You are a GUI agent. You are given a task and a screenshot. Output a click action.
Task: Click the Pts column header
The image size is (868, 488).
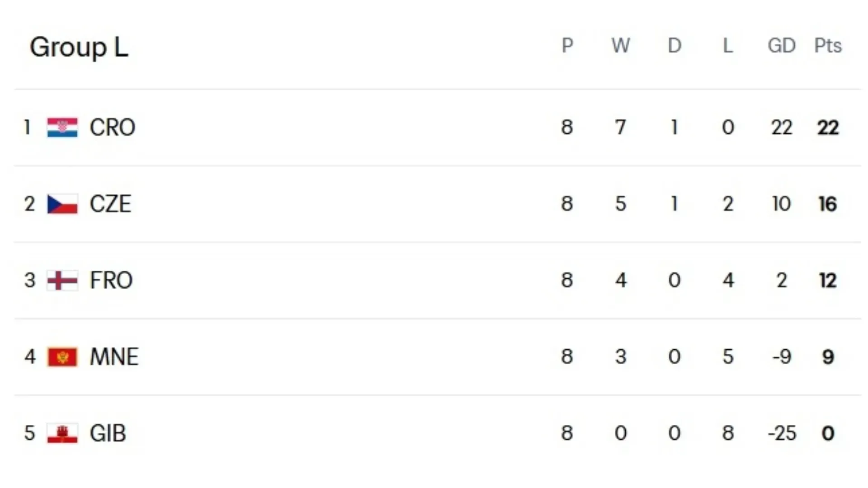tap(828, 46)
